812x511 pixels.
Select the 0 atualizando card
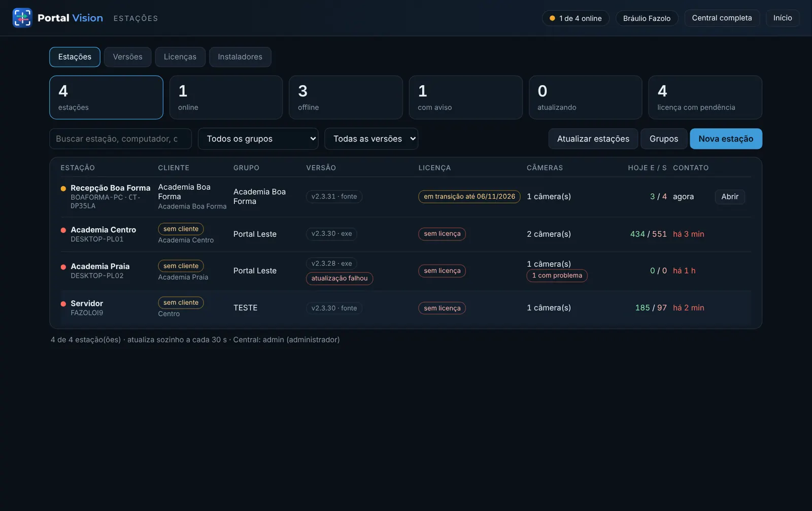[585, 97]
